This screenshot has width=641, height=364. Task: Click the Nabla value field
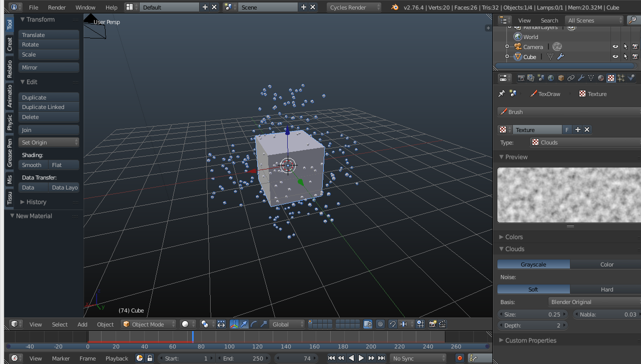click(x=607, y=314)
